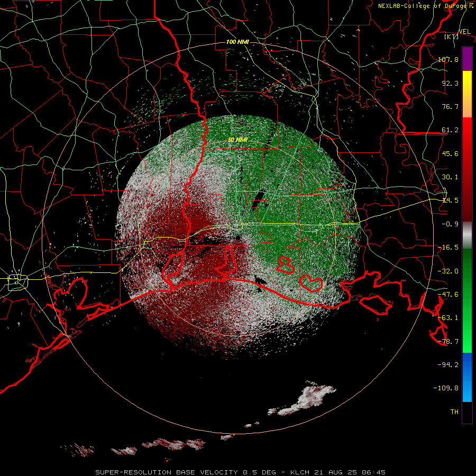Click the -32.0 velocity scale value

[x=448, y=271]
